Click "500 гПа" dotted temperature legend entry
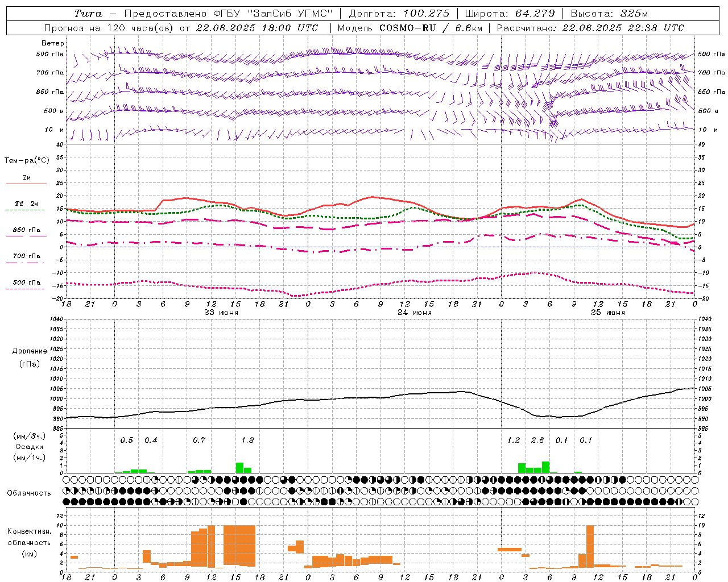The height and width of the screenshot is (582, 728). click(26, 282)
